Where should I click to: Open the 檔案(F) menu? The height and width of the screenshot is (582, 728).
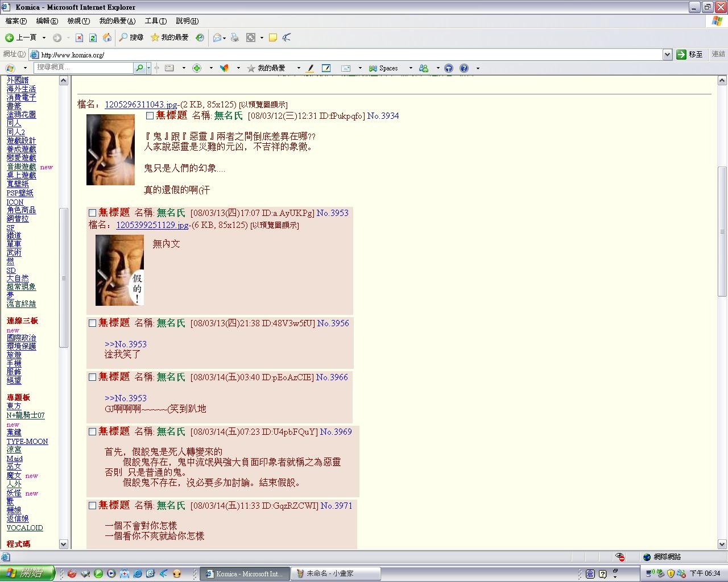16,21
